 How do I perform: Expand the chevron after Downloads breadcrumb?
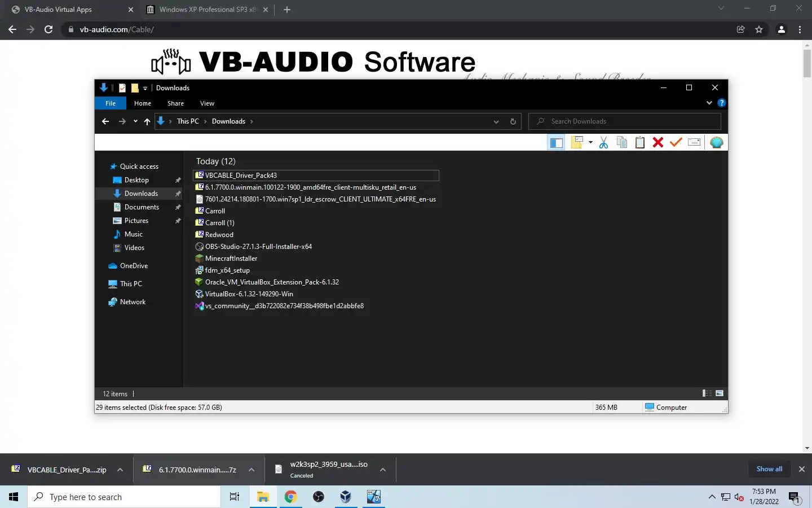pos(251,121)
